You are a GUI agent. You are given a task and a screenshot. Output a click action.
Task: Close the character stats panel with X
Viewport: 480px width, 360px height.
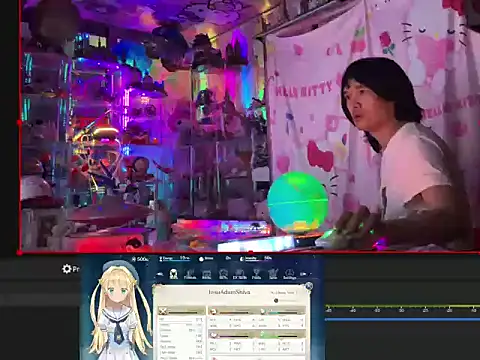click(x=309, y=286)
